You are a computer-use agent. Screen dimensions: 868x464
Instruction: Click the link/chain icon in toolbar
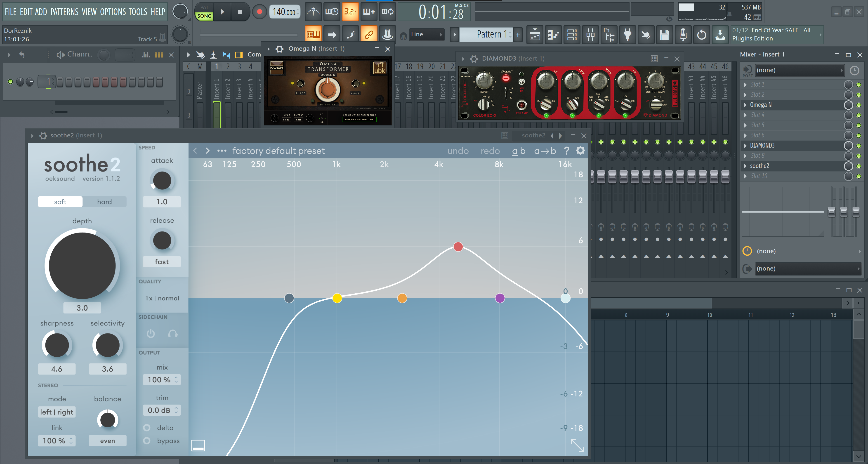369,34
